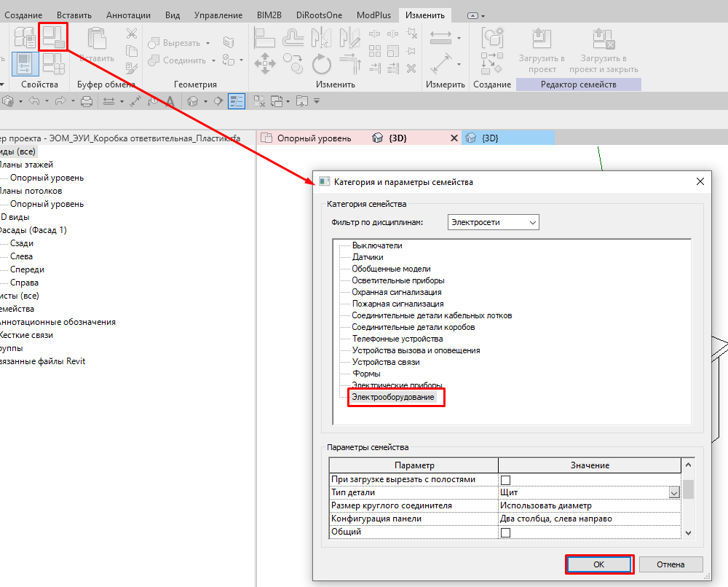Screen dimensions: 728x587
Task: Open Customize Quick Access Toolbar dropdown
Action: 317,101
